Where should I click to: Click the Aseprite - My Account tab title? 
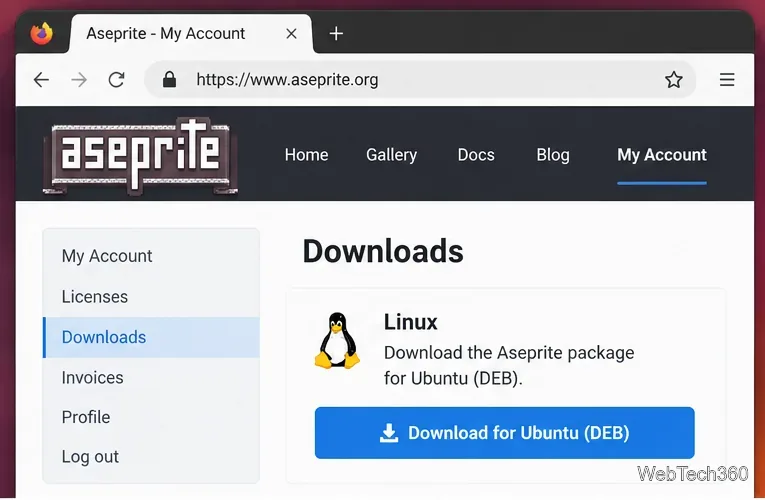(x=165, y=34)
